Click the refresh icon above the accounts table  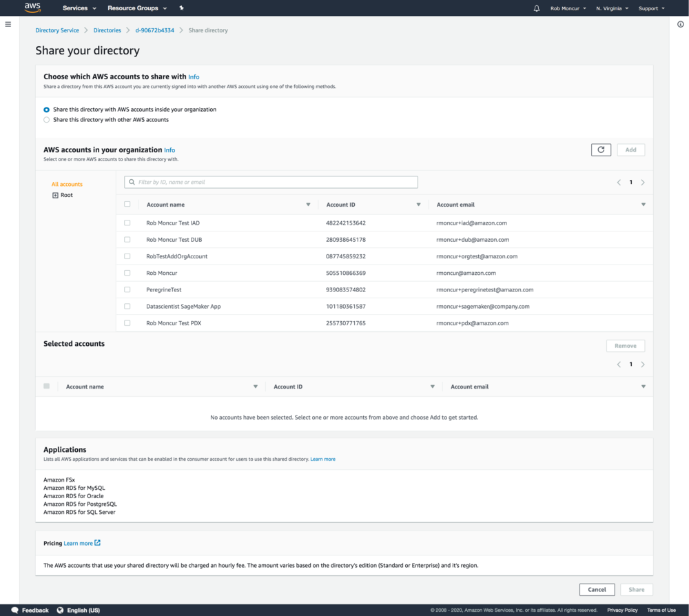point(601,150)
